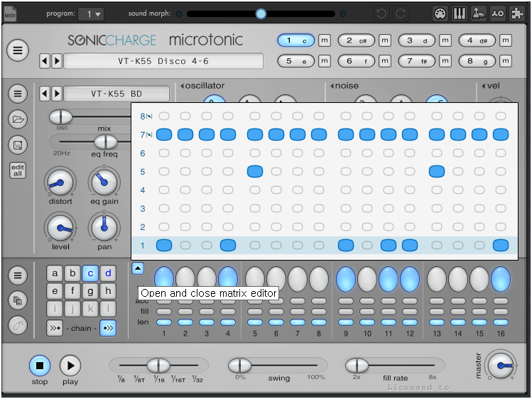This screenshot has height=399, width=532.
Task: Open the drum patch hamburger menu
Action: click(18, 93)
